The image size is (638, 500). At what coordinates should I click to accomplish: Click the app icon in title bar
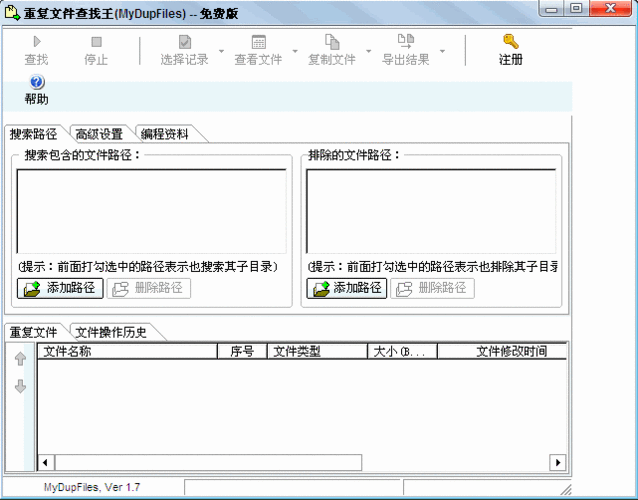click(12, 13)
